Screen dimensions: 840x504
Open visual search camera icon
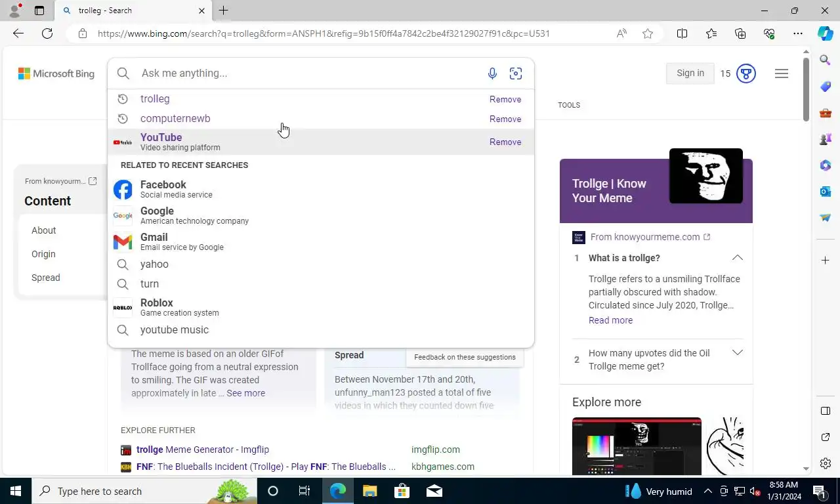(x=516, y=73)
